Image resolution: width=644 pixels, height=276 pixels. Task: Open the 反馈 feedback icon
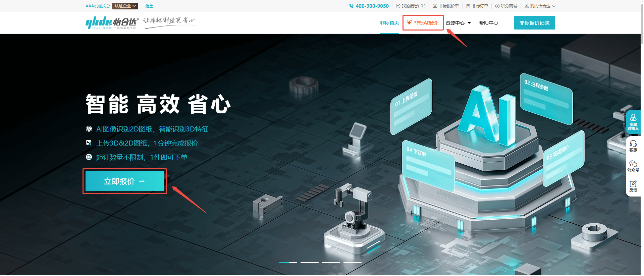(x=633, y=184)
